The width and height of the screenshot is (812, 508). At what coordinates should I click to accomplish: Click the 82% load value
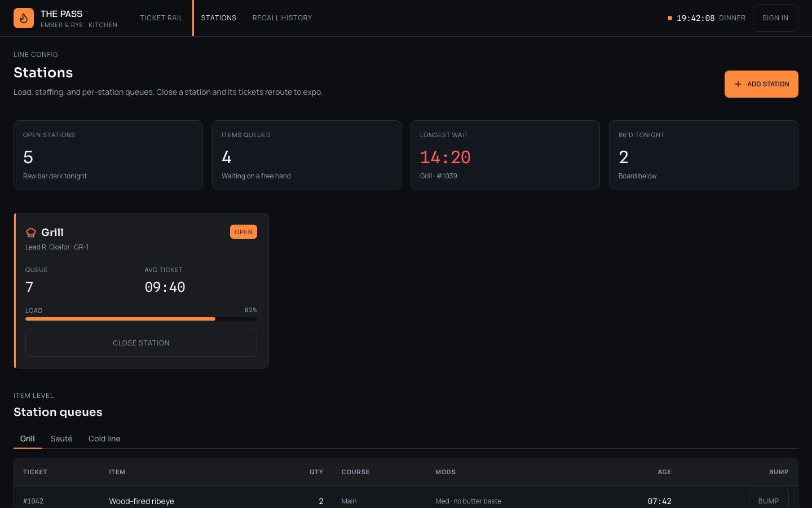(251, 310)
